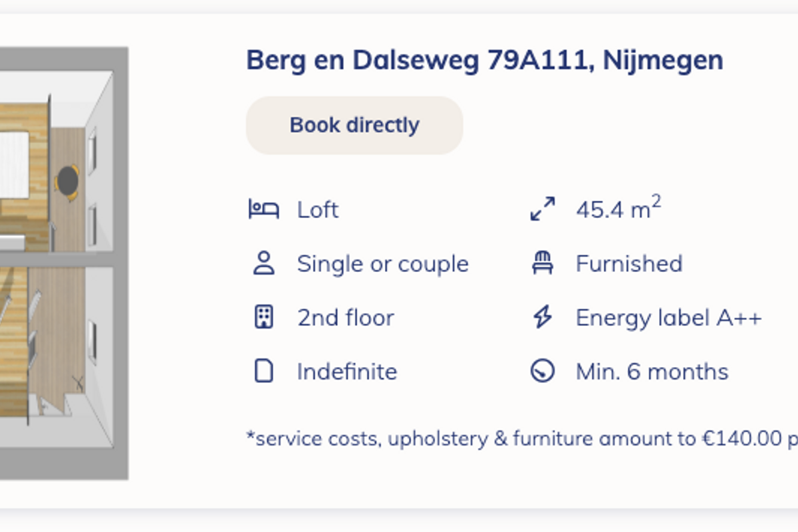Select the Furnished label
The height and width of the screenshot is (532, 798).
click(x=628, y=264)
